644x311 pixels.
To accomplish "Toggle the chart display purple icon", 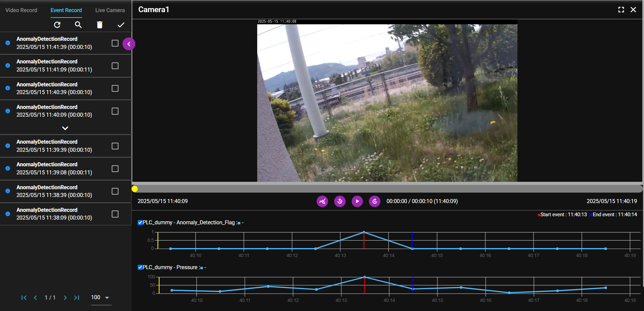I will tap(322, 201).
